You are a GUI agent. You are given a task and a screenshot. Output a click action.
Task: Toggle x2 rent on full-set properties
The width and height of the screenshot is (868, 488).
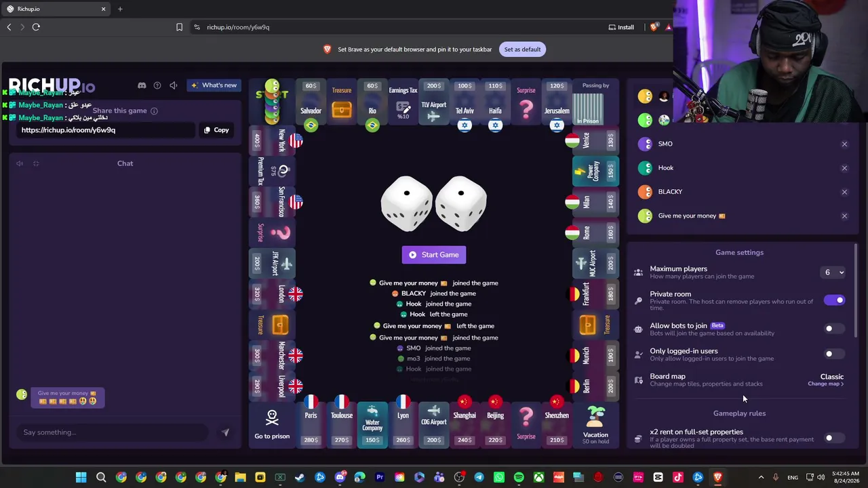(835, 438)
